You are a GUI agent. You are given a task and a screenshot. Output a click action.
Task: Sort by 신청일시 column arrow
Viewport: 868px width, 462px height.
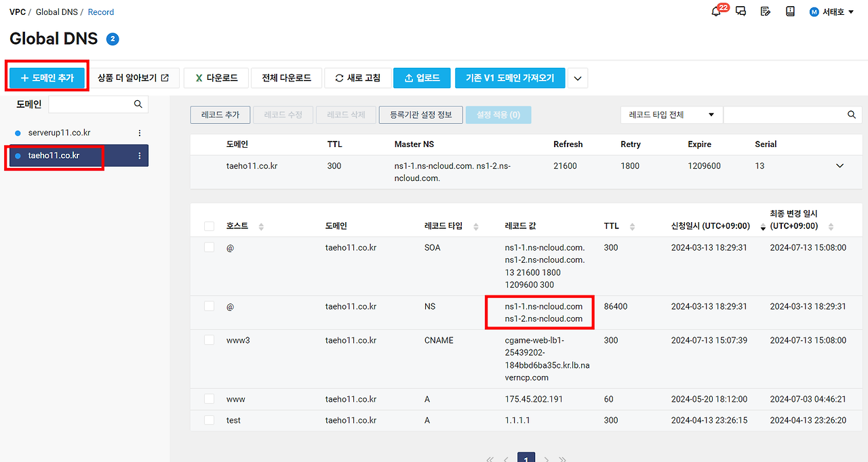click(763, 227)
